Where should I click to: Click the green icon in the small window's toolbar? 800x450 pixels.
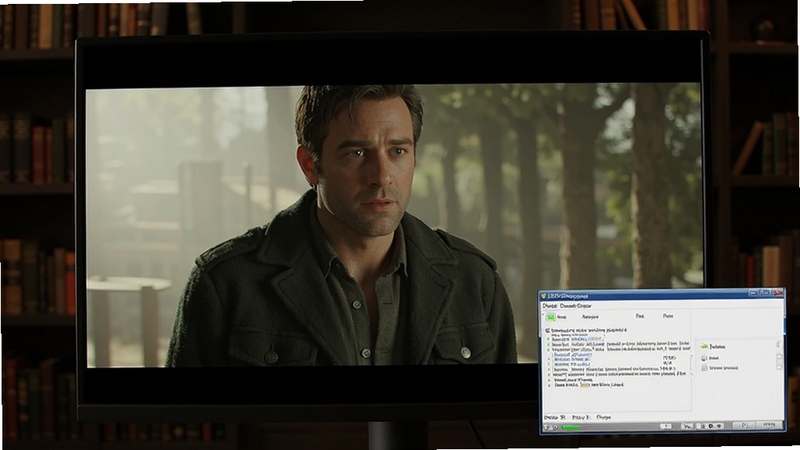click(551, 317)
